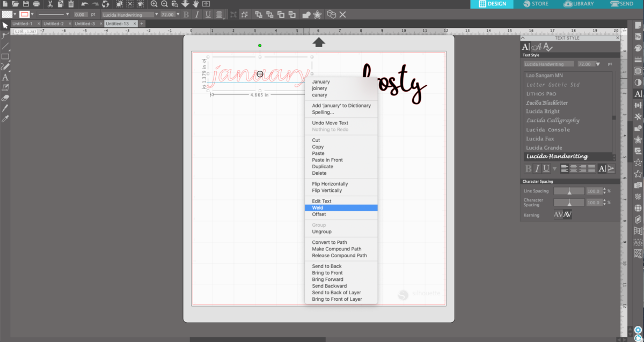Select the Pan hand tool
Viewport: 644px width, 342px height.
(196, 4)
